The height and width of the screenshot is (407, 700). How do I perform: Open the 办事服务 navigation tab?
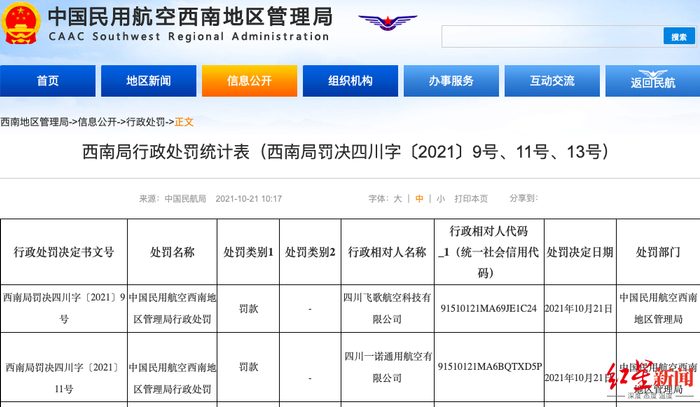451,81
